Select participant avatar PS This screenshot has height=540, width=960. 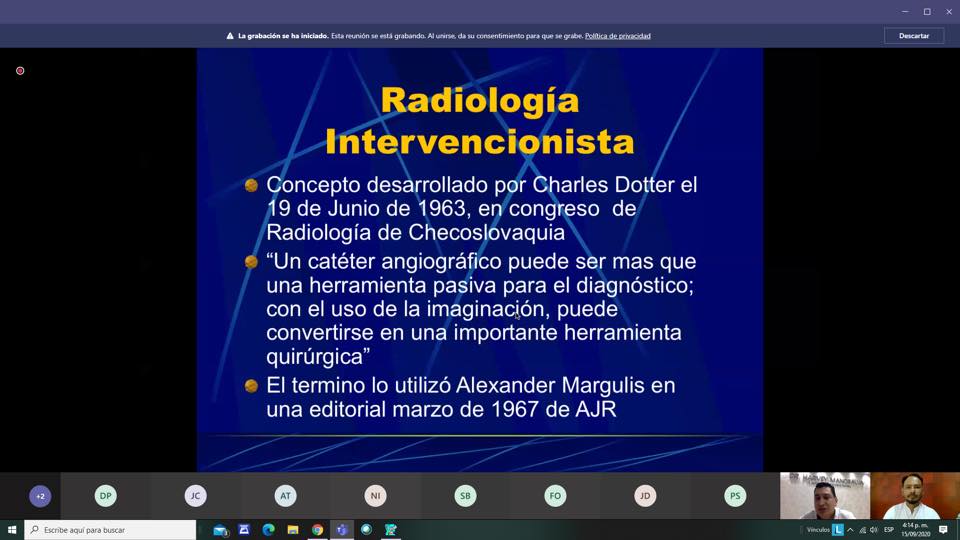(x=735, y=496)
